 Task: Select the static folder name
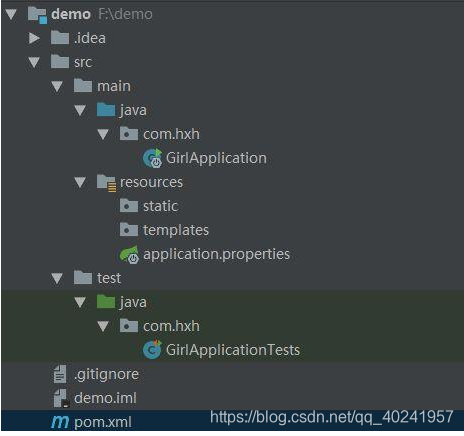[x=160, y=206]
